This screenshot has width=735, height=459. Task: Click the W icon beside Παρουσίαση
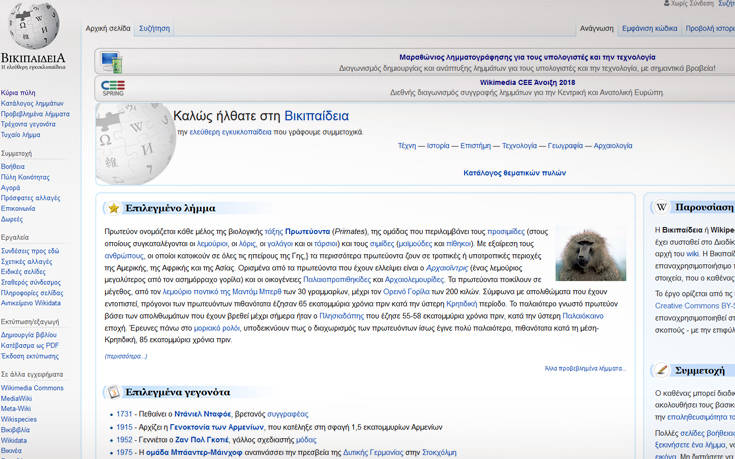pos(661,207)
